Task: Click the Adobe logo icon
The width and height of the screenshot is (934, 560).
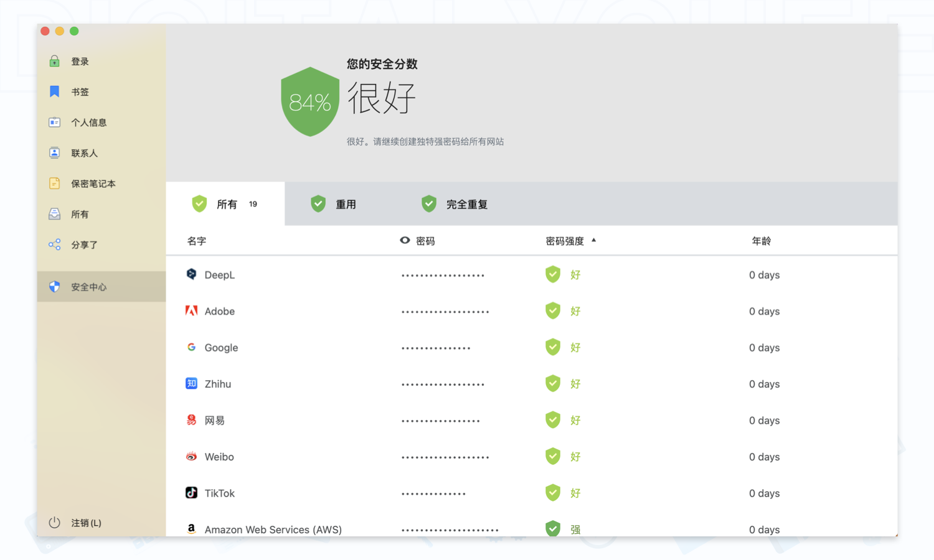Action: tap(191, 310)
